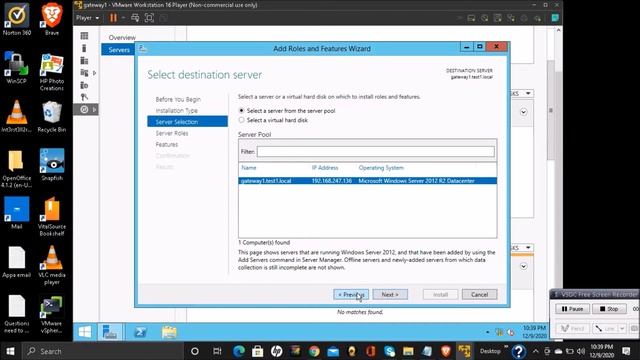The width and height of the screenshot is (640, 360).
Task: Click the Server Pool Filter input field
Action: 376,151
